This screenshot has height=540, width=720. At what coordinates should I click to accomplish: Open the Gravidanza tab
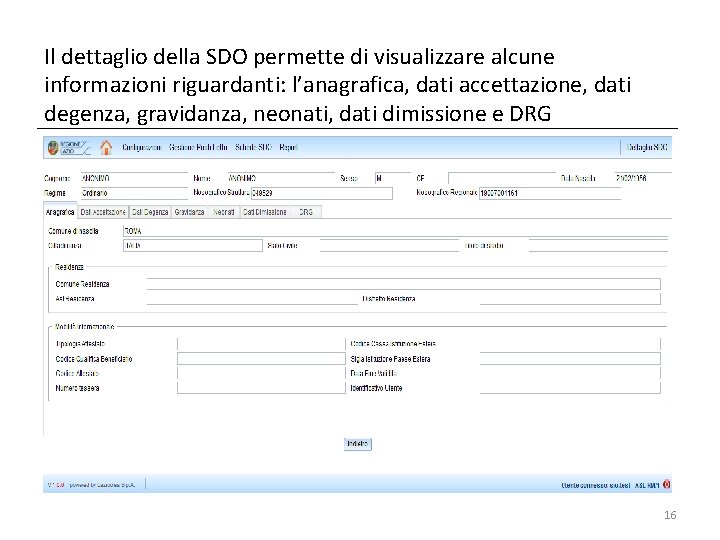[189, 212]
